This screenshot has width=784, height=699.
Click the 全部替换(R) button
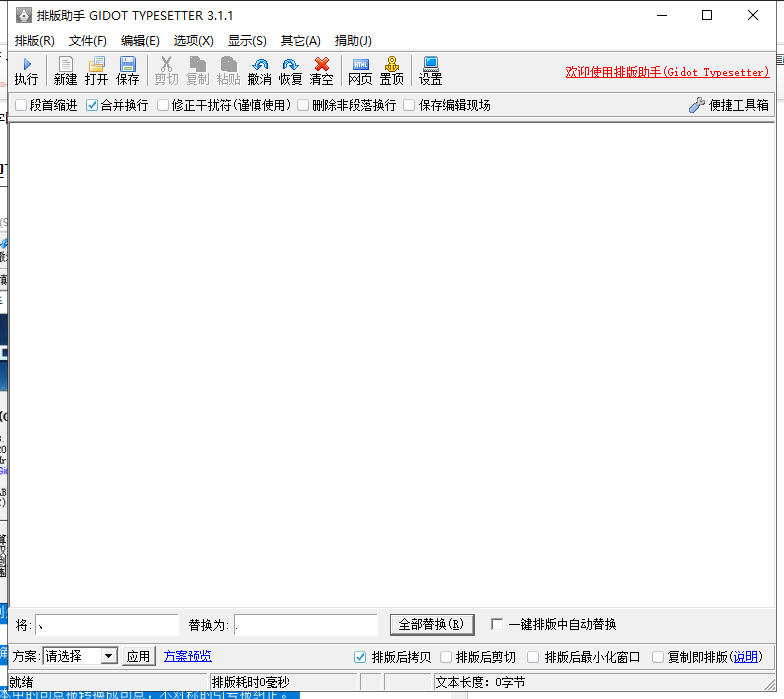pos(432,624)
